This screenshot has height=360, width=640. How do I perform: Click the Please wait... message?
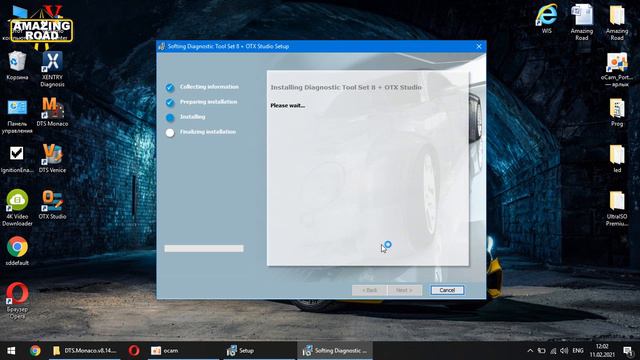288,106
